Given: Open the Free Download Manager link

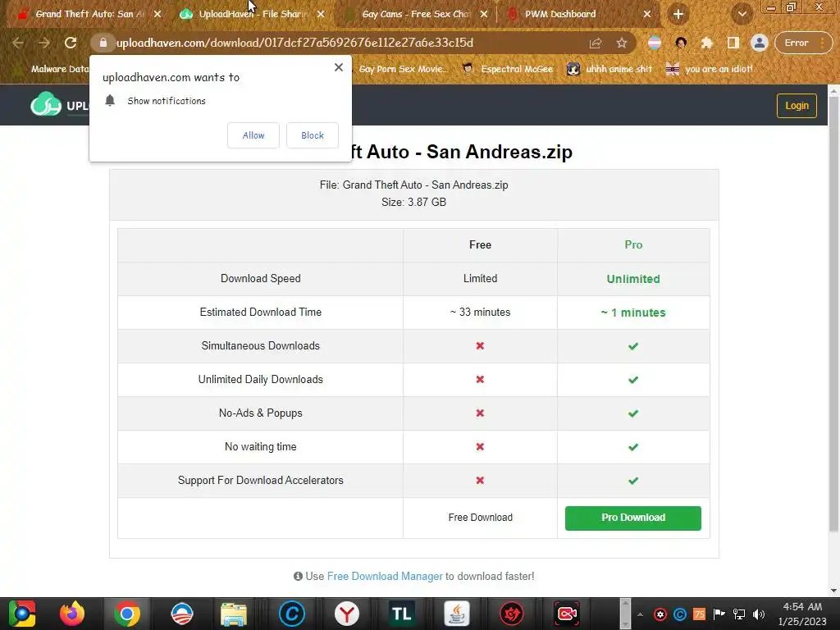Looking at the screenshot, I should point(385,577).
